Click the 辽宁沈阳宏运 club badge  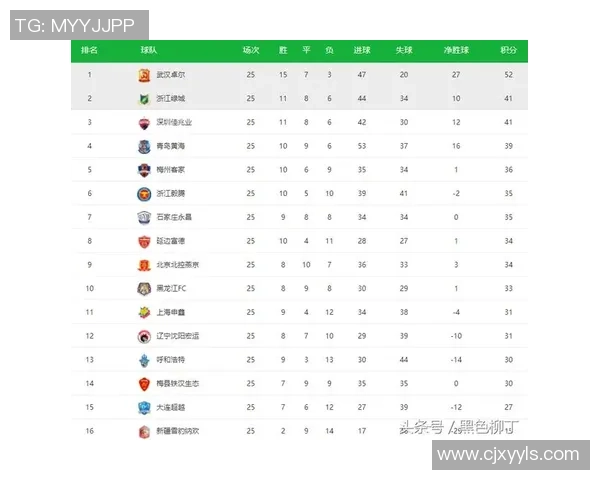144,336
